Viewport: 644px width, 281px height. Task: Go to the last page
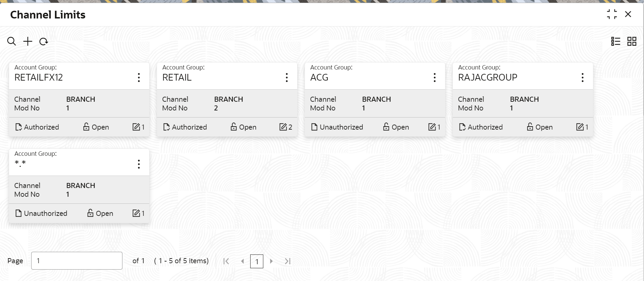pos(287,261)
